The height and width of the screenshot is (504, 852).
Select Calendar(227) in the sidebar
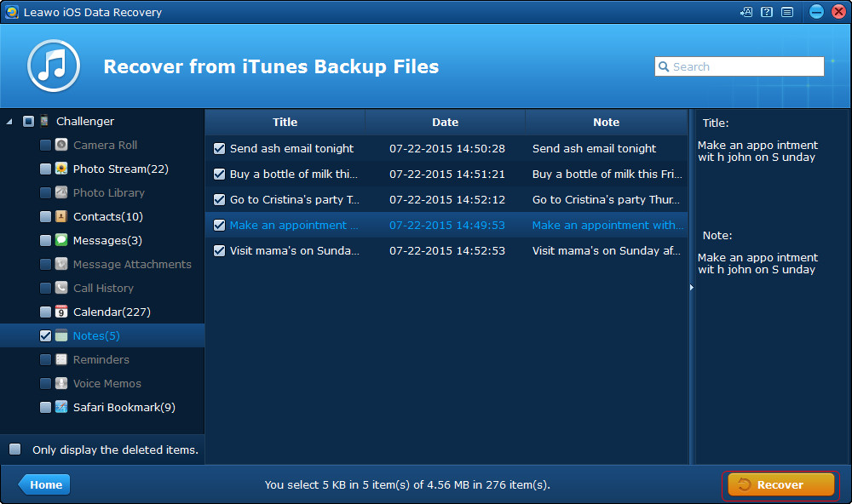(112, 312)
